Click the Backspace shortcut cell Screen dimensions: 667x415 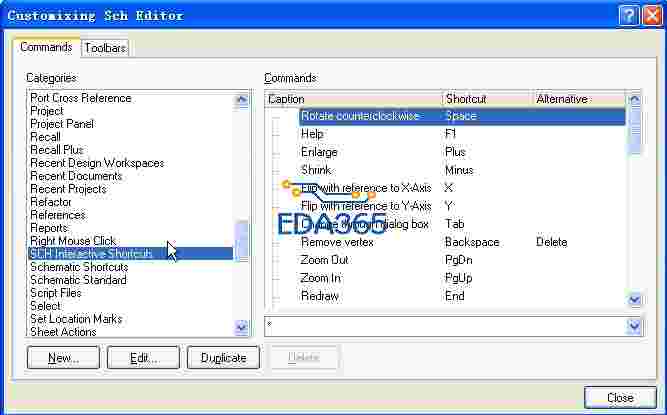pyautogui.click(x=472, y=242)
